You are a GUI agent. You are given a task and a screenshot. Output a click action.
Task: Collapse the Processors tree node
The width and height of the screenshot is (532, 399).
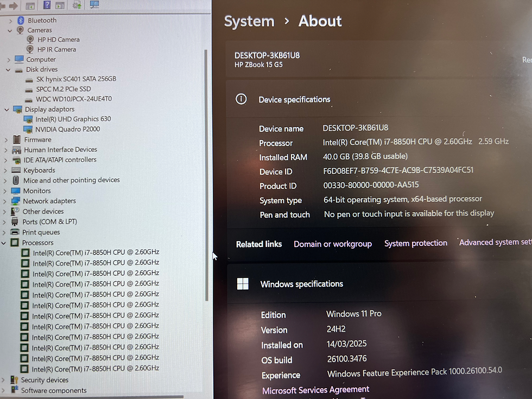[4, 243]
